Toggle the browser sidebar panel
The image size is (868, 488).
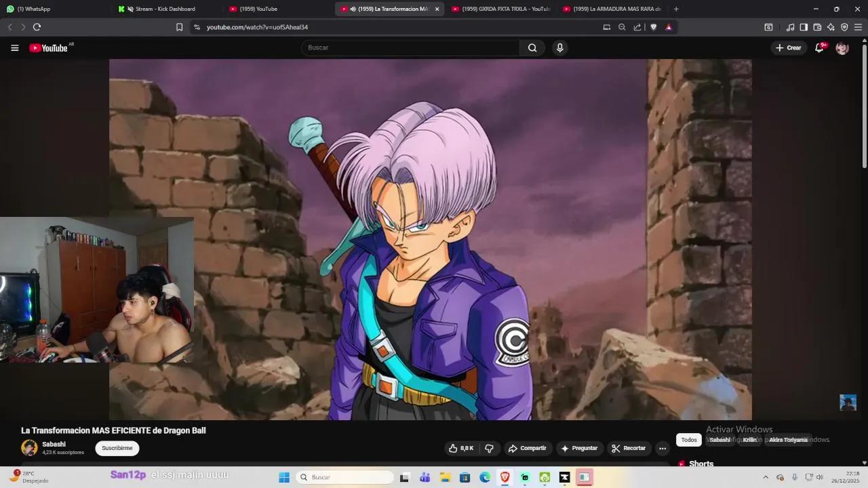click(804, 27)
